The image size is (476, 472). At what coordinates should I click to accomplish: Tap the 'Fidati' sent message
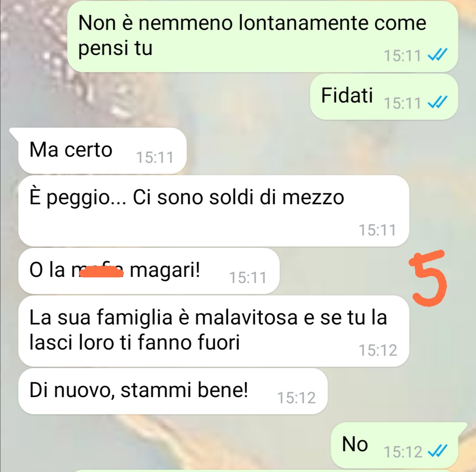(x=384, y=97)
